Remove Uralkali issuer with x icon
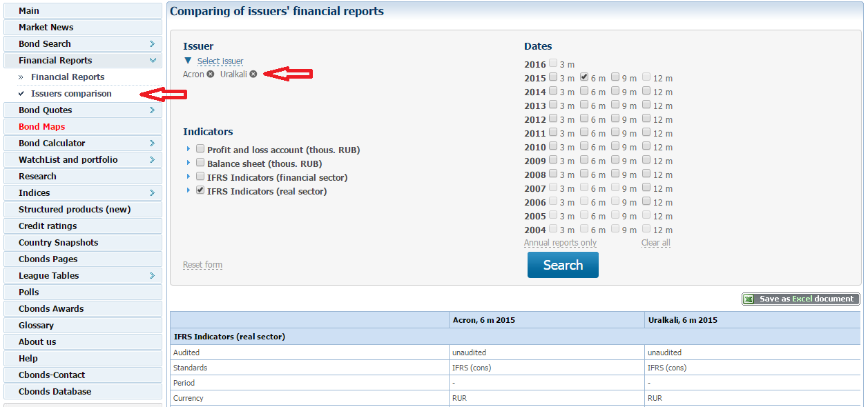This screenshot has width=868, height=407. click(253, 75)
